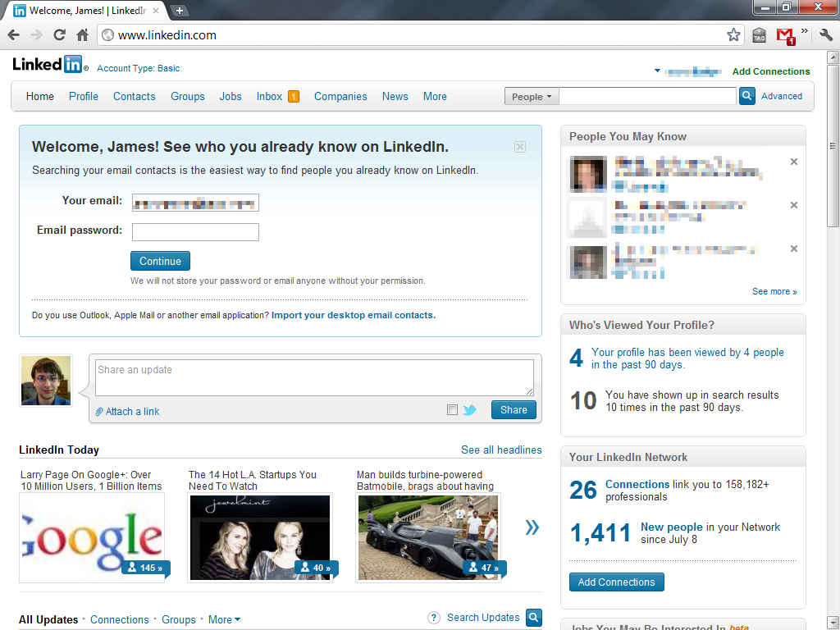The width and height of the screenshot is (840, 630).
Task: Dismiss the second People You May Know suggestion
Action: 794,205
